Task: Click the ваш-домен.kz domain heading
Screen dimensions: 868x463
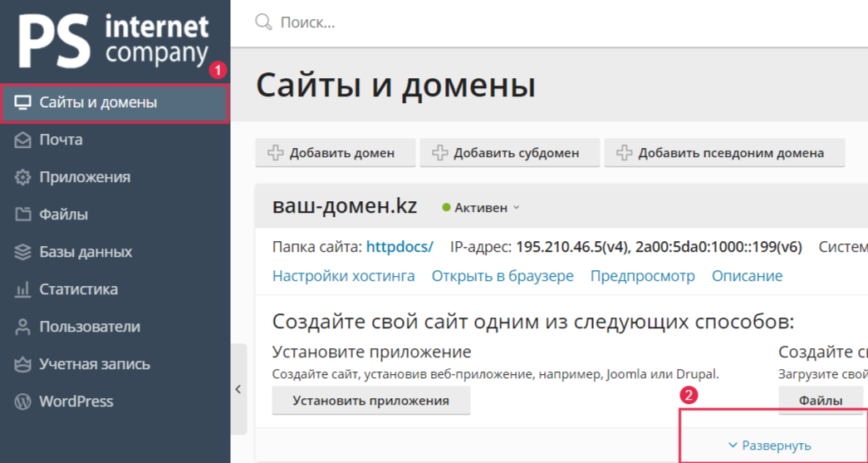Action: 345,206
